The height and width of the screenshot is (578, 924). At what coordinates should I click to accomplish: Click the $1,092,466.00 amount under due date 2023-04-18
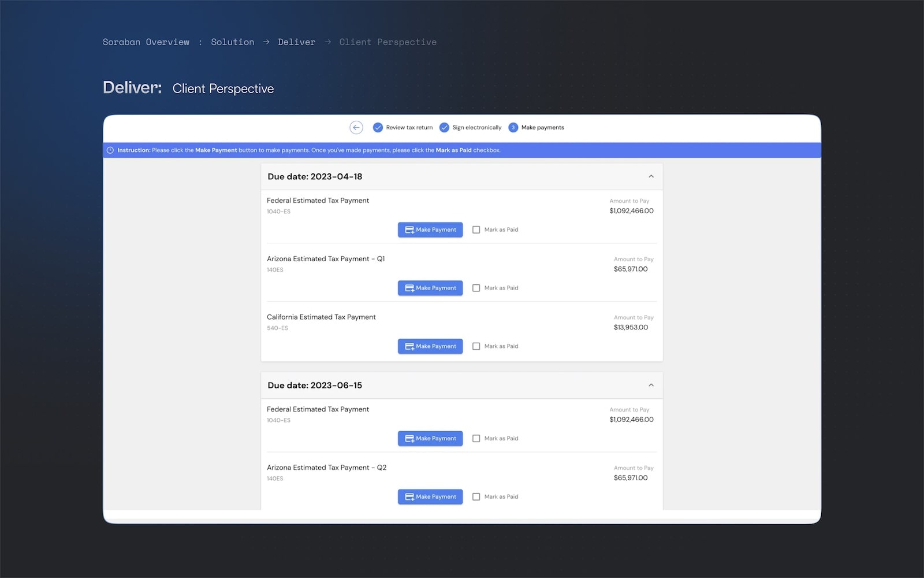[631, 211]
